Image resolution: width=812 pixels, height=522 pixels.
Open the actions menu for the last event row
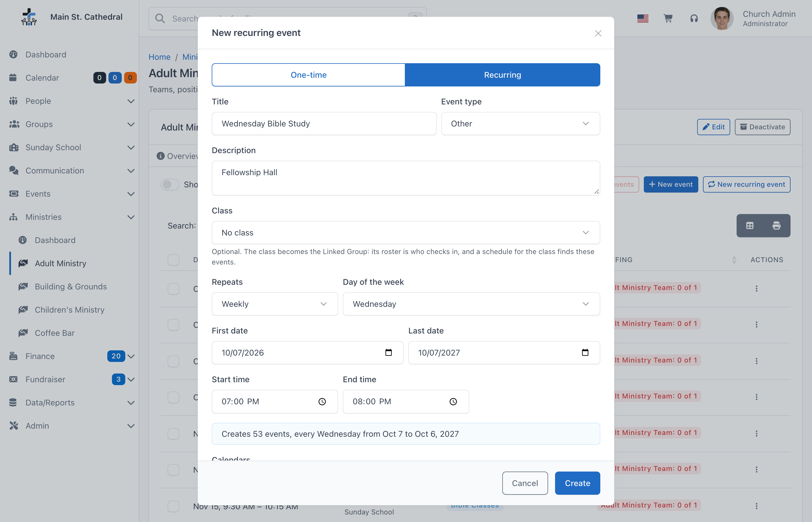(x=756, y=506)
